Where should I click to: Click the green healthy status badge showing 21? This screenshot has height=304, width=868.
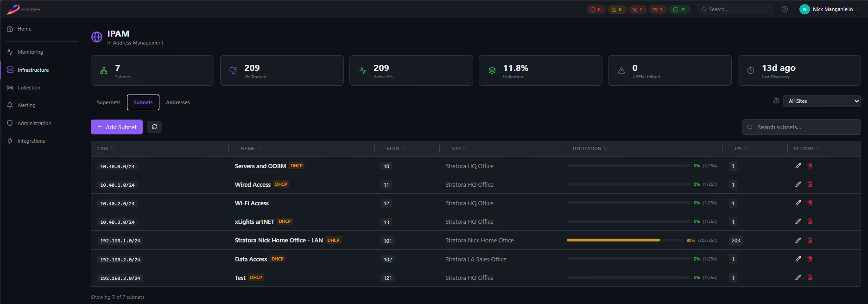tap(679, 9)
